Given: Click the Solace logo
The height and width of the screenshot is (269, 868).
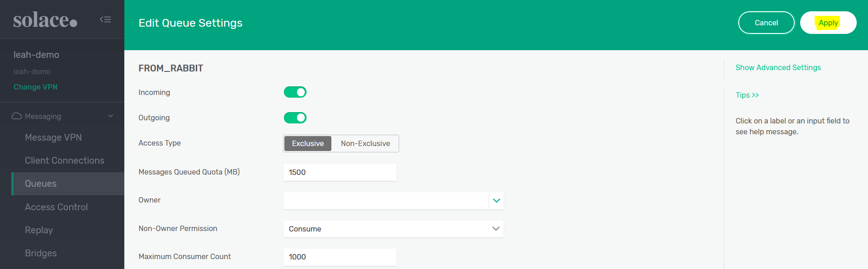Looking at the screenshot, I should coord(45,20).
